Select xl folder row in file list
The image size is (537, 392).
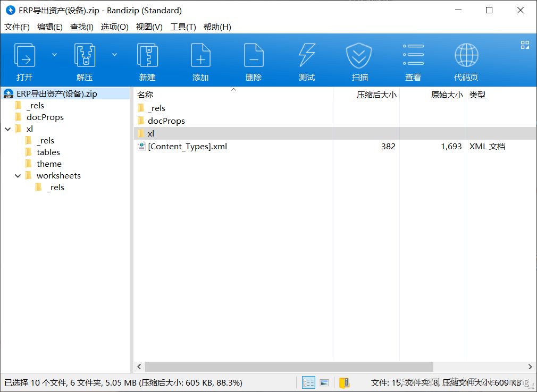coord(334,133)
